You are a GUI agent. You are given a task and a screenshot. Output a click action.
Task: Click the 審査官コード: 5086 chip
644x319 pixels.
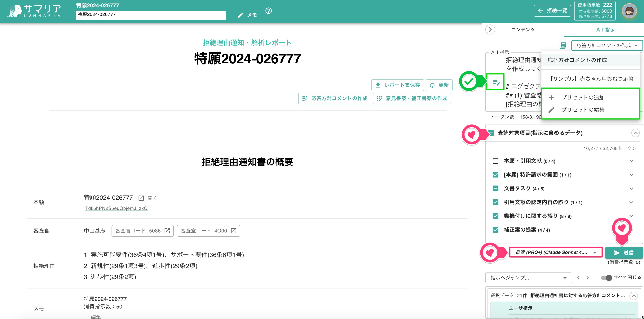[143, 231]
